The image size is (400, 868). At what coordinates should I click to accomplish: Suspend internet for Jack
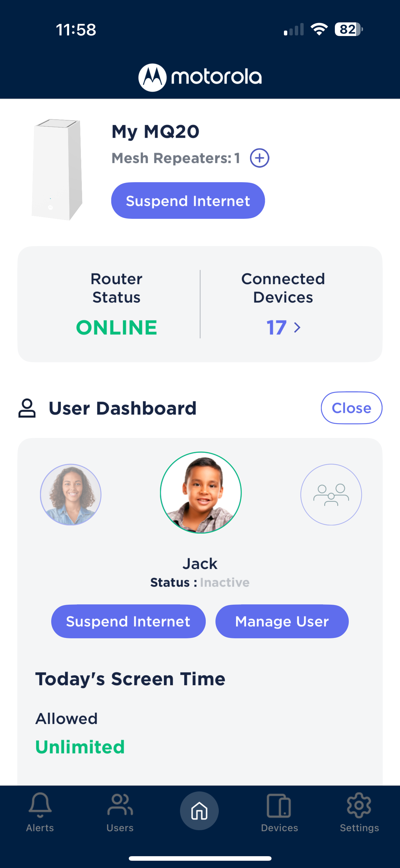tap(128, 621)
